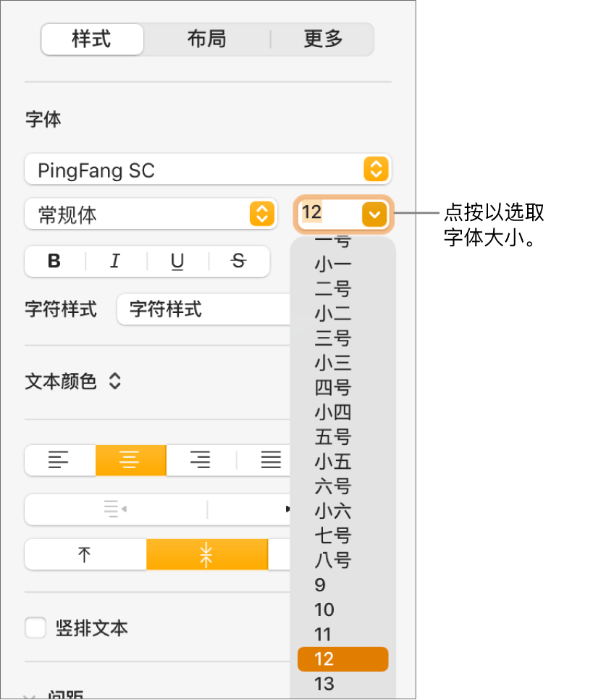Toggle align-text-to-top option

coord(84,554)
